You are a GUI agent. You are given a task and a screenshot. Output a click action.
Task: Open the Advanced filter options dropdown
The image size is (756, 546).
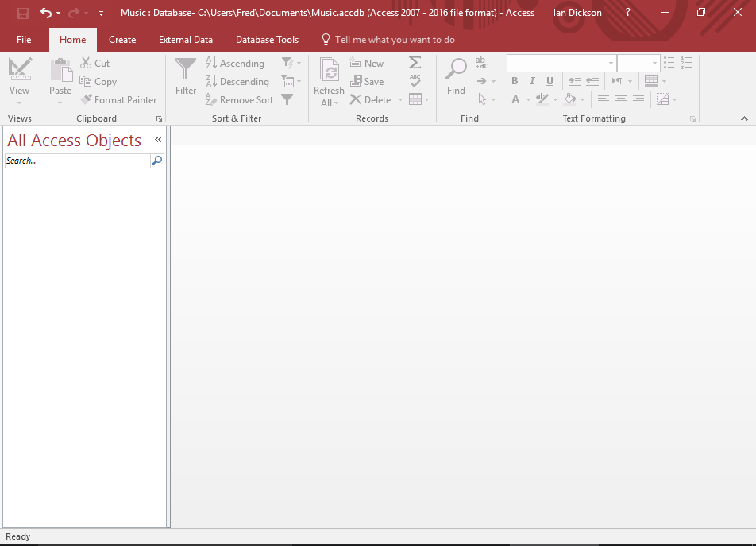click(291, 81)
